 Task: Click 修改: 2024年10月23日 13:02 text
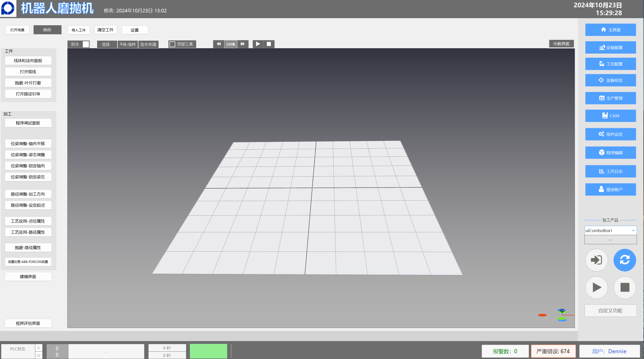click(135, 11)
